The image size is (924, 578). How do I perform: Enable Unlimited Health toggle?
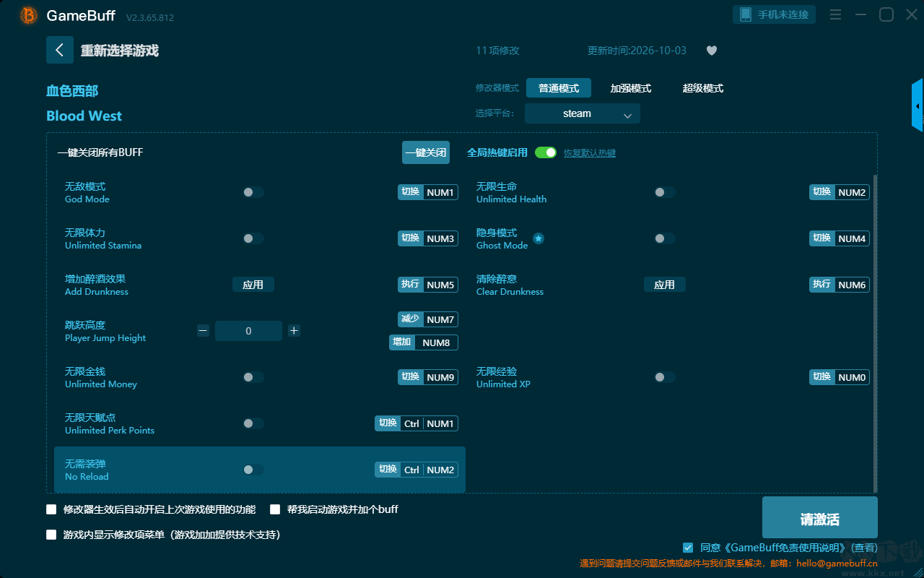tap(665, 192)
